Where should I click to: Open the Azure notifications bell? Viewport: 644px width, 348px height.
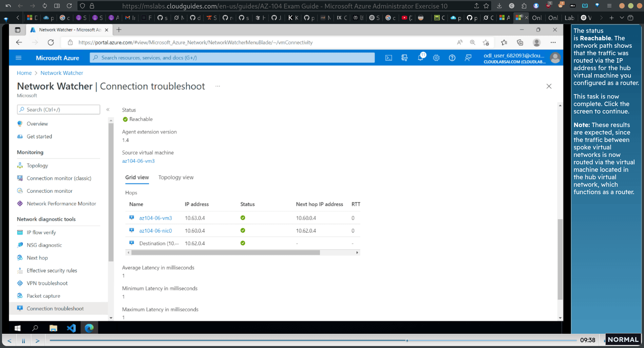[420, 58]
